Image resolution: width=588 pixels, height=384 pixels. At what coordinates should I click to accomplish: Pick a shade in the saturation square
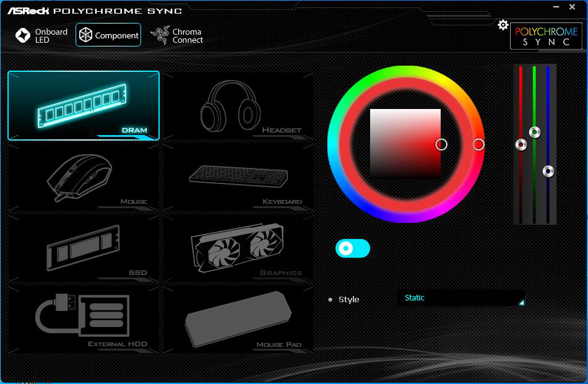click(405, 143)
